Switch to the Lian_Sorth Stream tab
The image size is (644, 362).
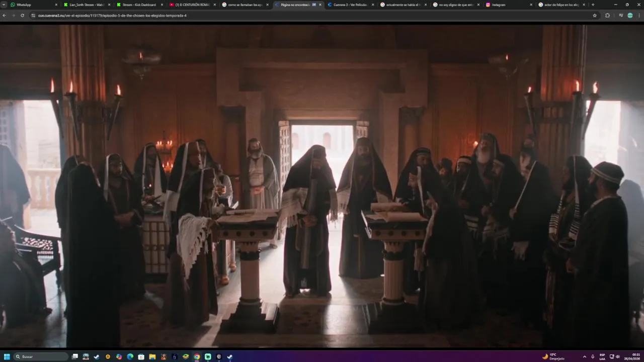click(x=86, y=5)
